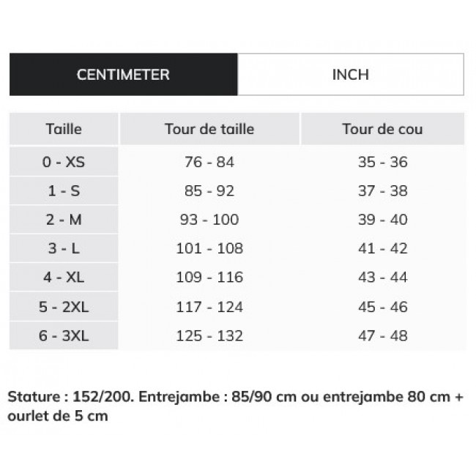Viewport: 476px width, 476px height.
Task: Select the 1 - S size row
Action: [x=64, y=191]
